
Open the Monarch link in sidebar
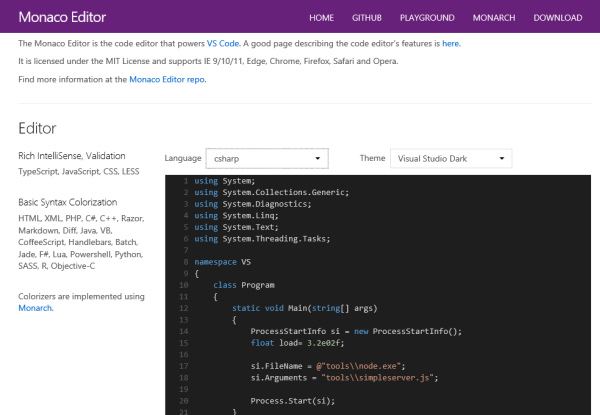tap(35, 308)
